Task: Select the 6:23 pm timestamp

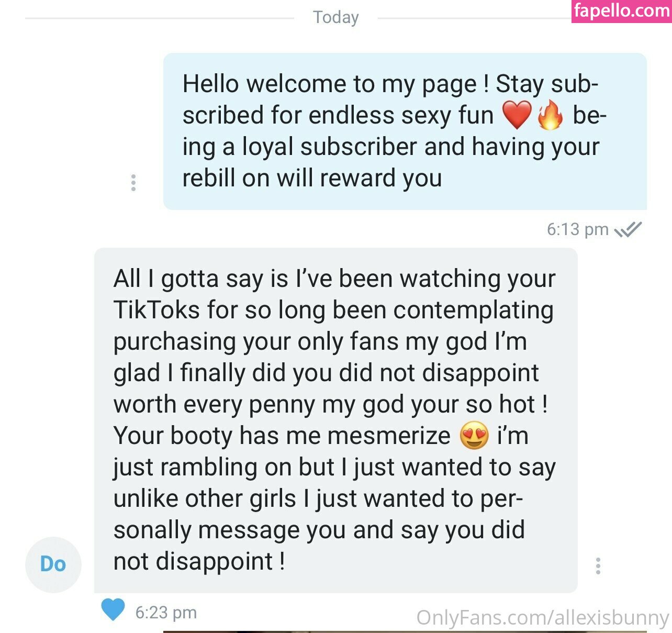Action: click(166, 612)
